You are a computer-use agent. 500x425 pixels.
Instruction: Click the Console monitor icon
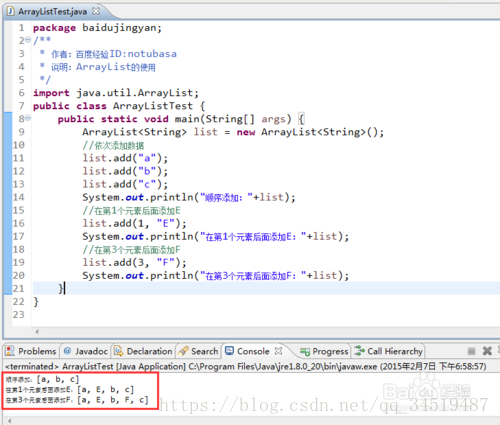coord(229,351)
